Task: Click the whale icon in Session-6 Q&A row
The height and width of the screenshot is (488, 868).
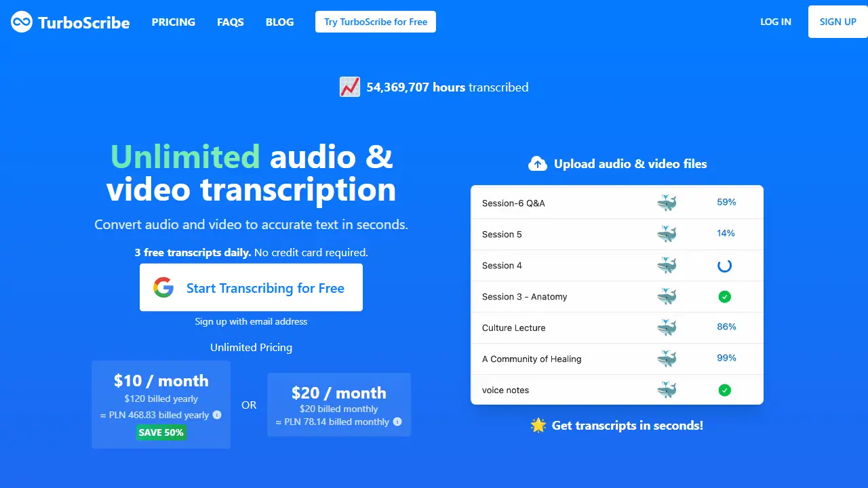Action: point(667,203)
